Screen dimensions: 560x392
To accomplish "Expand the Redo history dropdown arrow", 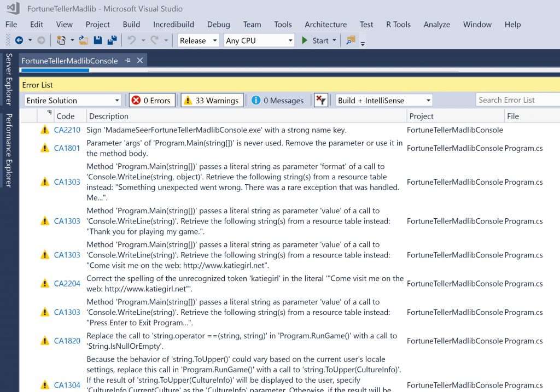I will point(166,40).
